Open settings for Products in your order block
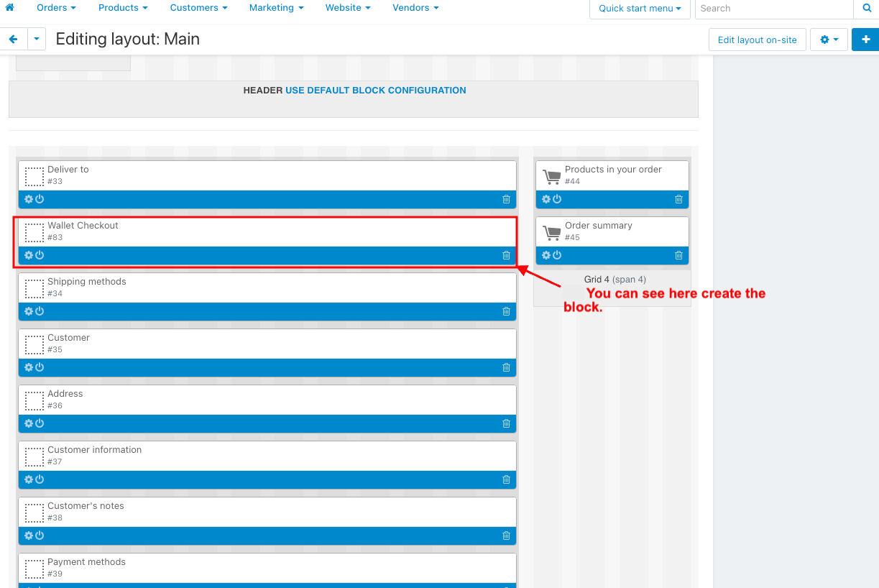This screenshot has width=879, height=588. [546, 199]
